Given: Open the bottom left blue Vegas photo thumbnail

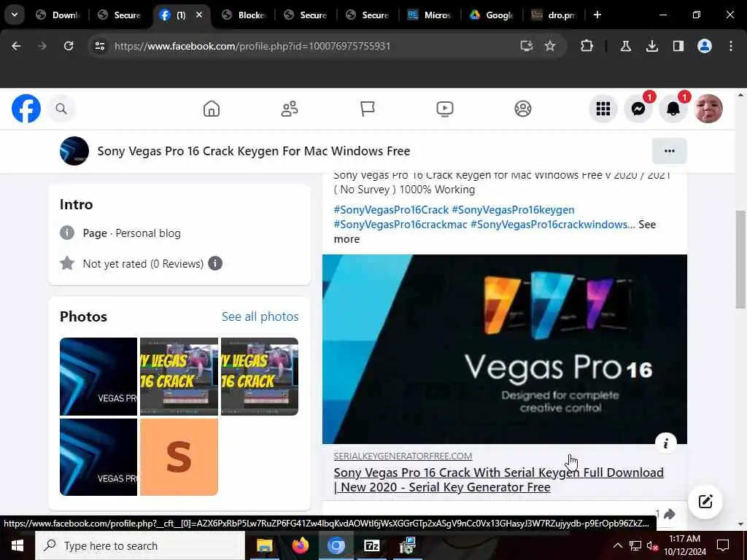Looking at the screenshot, I should [98, 457].
